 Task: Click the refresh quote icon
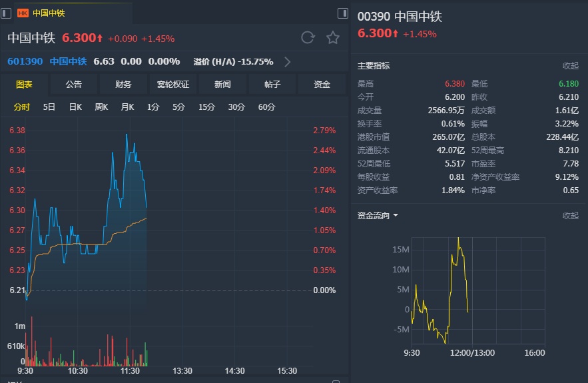pos(308,37)
